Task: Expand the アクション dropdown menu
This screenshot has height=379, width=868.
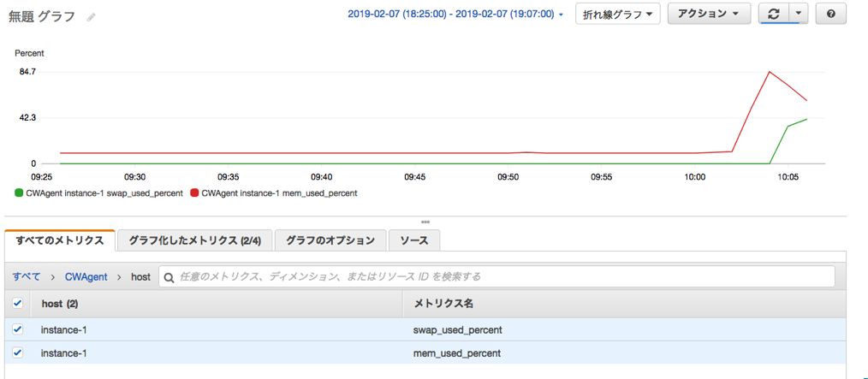Action: pyautogui.click(x=709, y=15)
